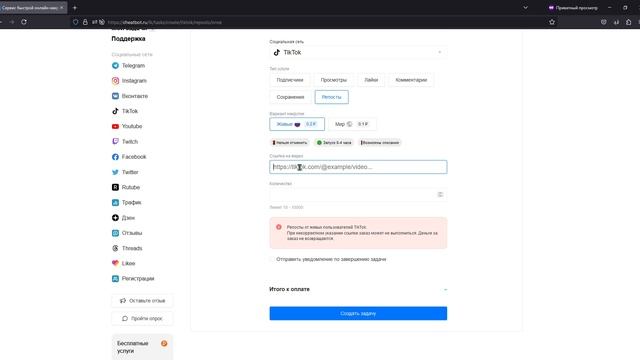Click the Запуск 0-4 часа tag

[x=334, y=142]
